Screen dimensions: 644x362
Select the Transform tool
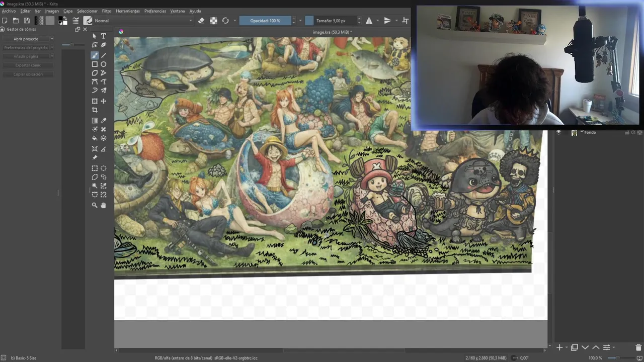pos(95,101)
